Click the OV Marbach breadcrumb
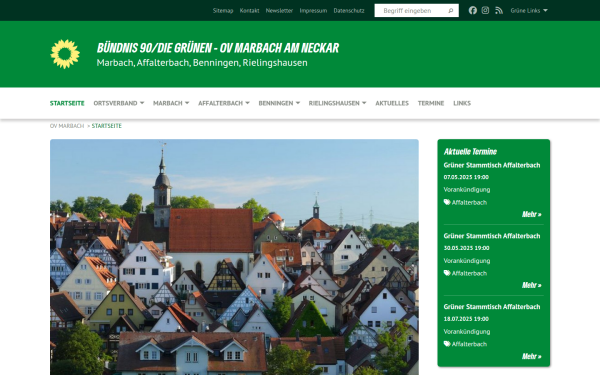The width and height of the screenshot is (600, 375). 67,126
